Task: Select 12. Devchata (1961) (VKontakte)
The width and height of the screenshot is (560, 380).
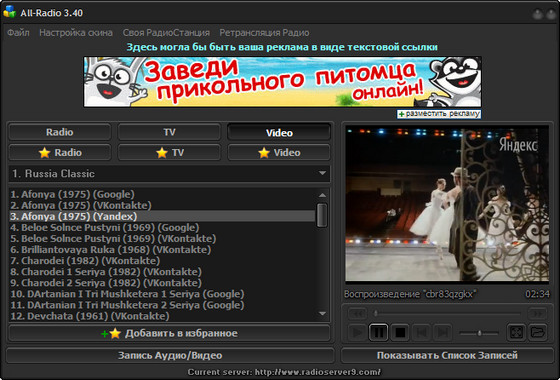Action: coord(162,316)
